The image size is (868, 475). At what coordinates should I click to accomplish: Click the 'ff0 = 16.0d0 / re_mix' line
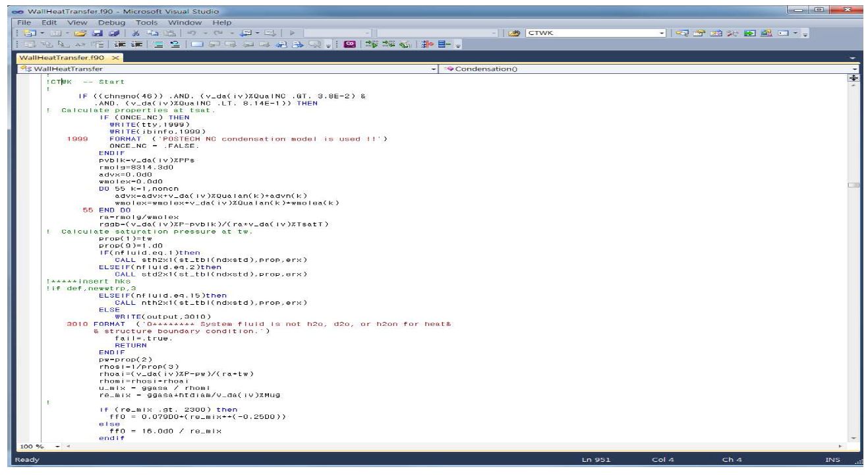pos(160,429)
